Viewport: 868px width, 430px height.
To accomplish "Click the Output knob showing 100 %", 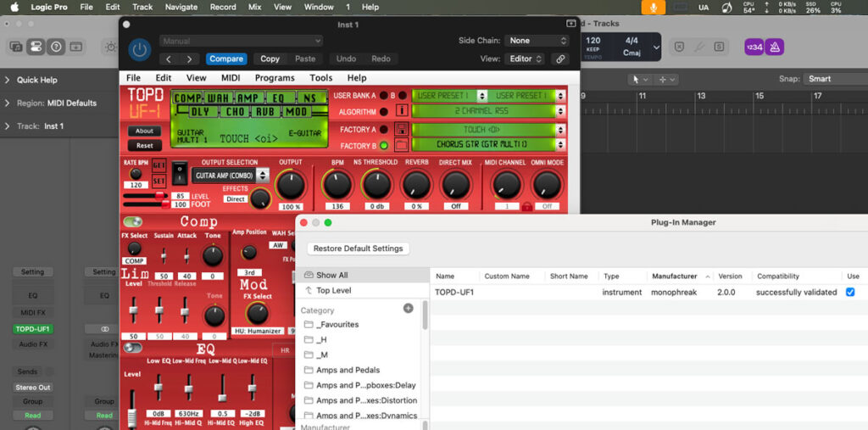I will click(291, 185).
